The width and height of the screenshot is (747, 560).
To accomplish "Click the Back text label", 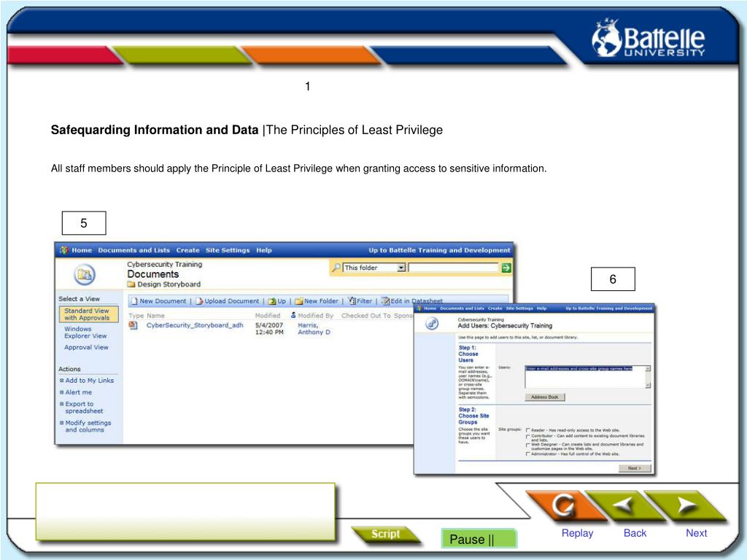I will pos(635,533).
